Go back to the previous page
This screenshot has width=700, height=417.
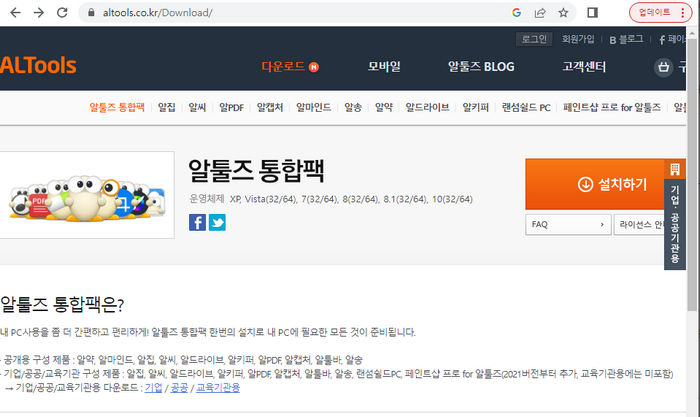click(16, 13)
